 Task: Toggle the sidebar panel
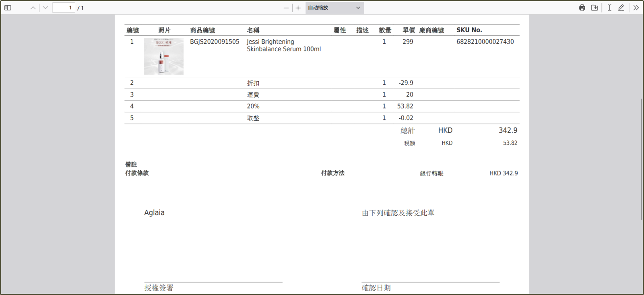[x=8, y=8]
